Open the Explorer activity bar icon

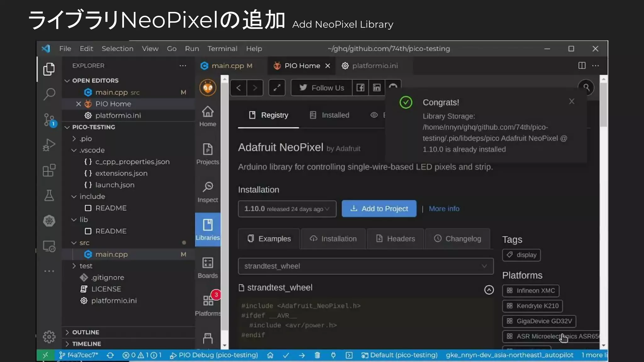click(49, 69)
